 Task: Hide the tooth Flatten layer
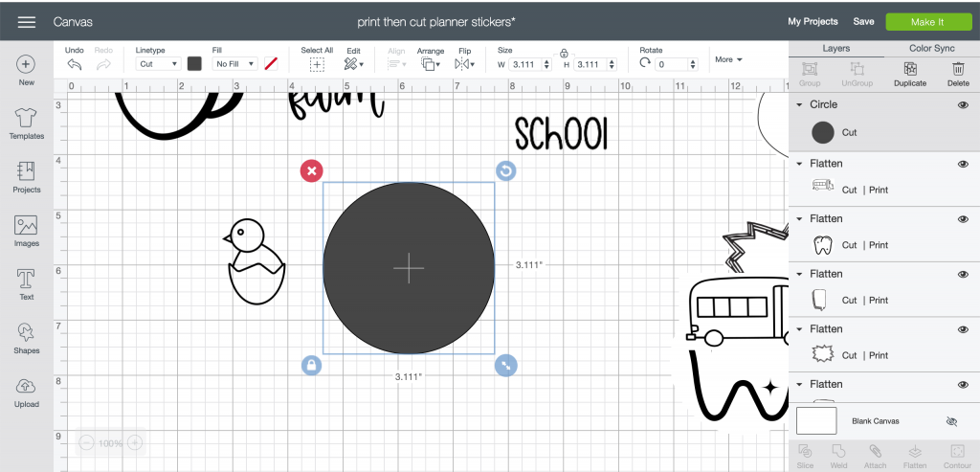[x=963, y=219]
